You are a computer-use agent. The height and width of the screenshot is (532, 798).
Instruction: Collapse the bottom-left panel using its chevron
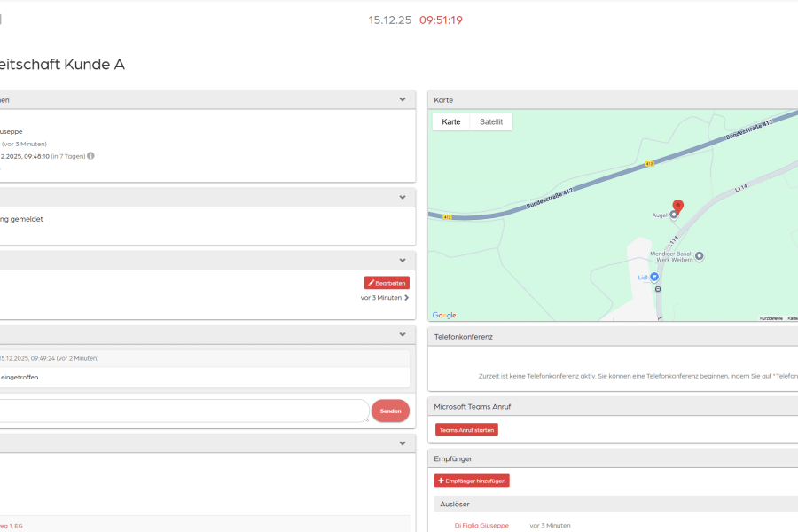403,443
